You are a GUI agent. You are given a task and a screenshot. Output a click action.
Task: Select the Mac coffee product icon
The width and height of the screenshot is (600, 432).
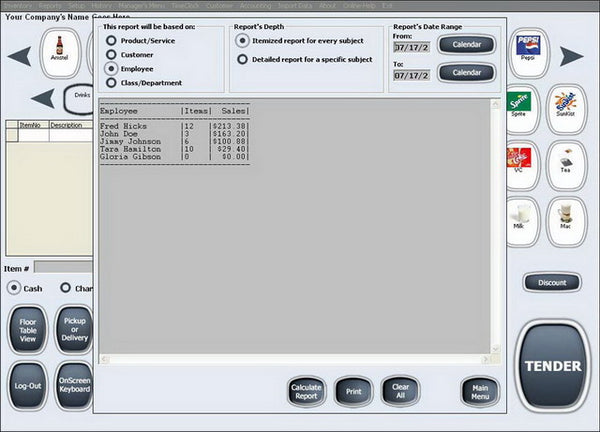point(566,221)
